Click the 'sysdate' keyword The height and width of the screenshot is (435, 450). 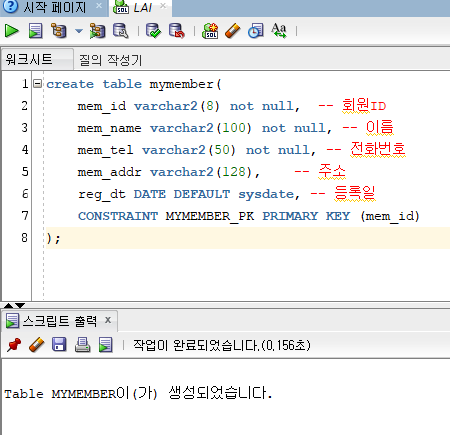266,194
